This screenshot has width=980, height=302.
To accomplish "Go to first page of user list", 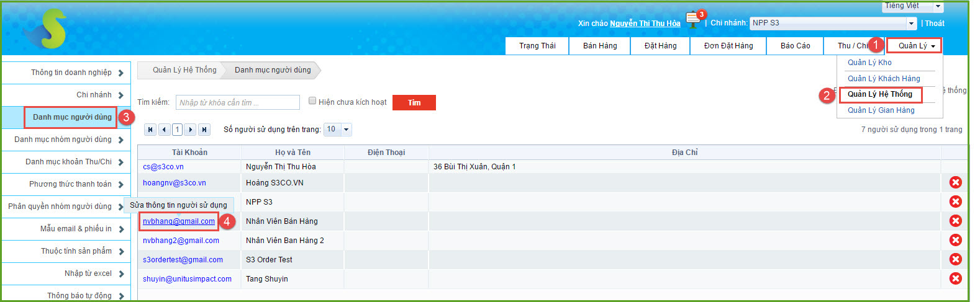I will click(150, 130).
